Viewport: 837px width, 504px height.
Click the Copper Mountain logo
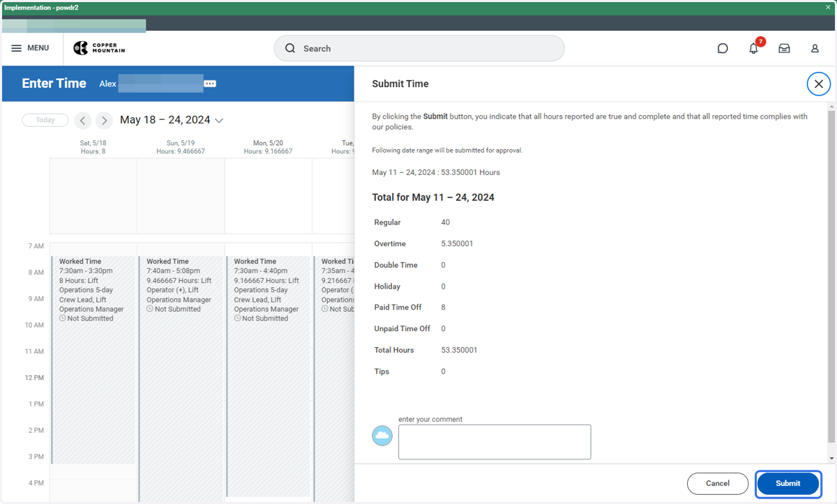click(x=99, y=48)
